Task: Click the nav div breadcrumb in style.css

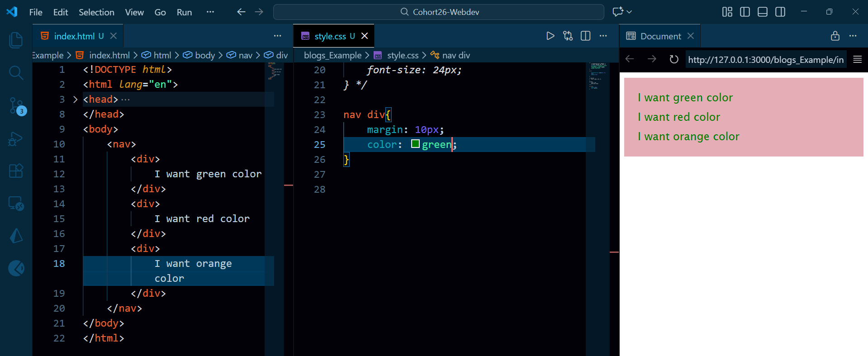Action: [x=451, y=55]
